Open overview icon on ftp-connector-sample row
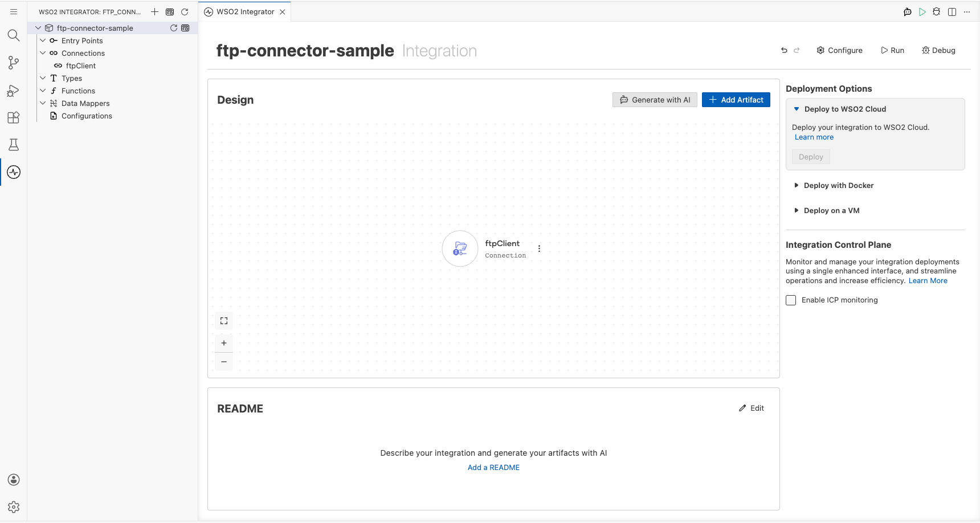The width and height of the screenshot is (980, 523). tap(185, 28)
